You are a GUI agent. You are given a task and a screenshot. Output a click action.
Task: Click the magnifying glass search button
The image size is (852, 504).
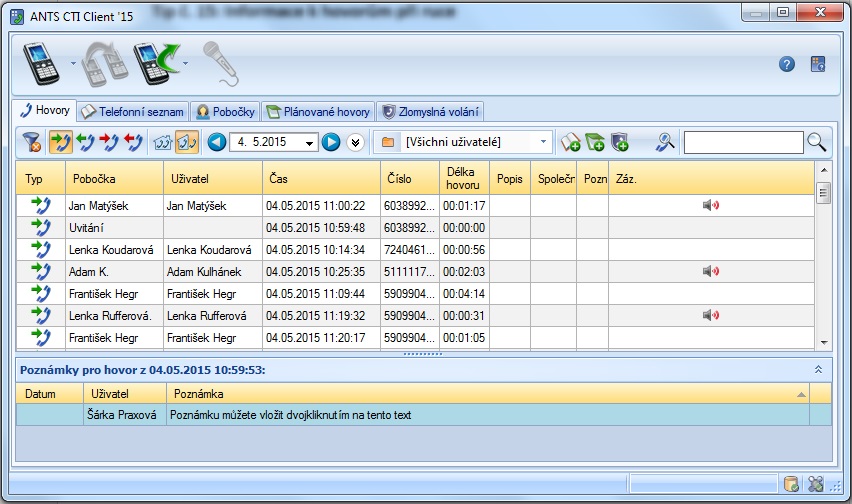click(816, 142)
